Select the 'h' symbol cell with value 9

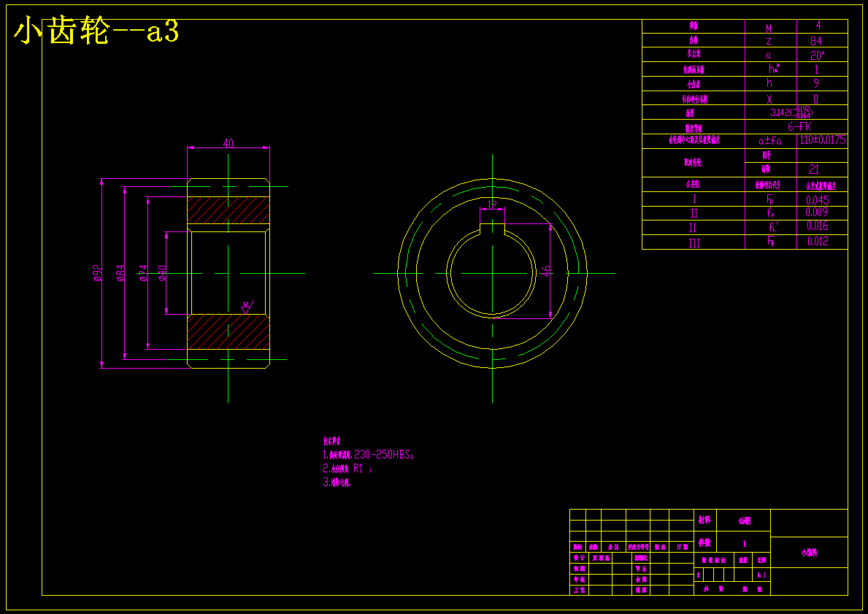point(769,83)
